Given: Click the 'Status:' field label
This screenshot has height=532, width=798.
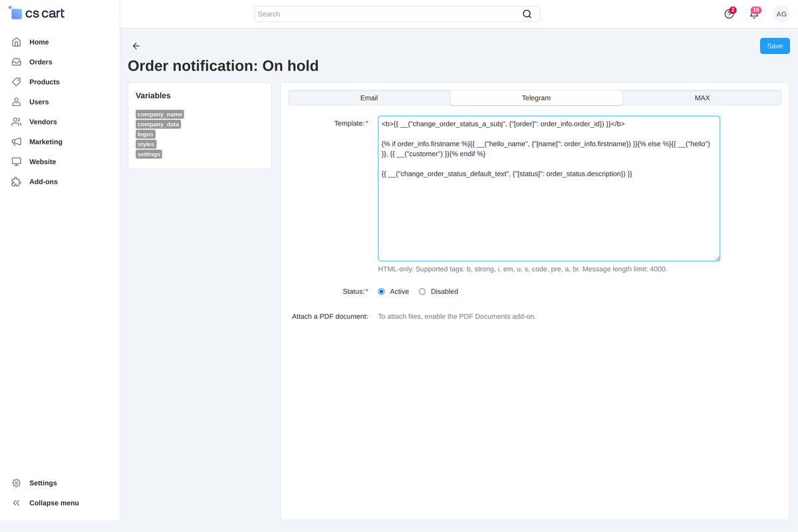Looking at the screenshot, I should pyautogui.click(x=354, y=291).
